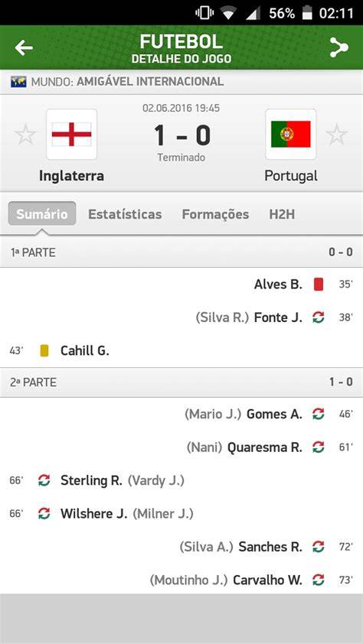Tap Alves B. red card icon
The height and width of the screenshot is (644, 363).
(318, 285)
